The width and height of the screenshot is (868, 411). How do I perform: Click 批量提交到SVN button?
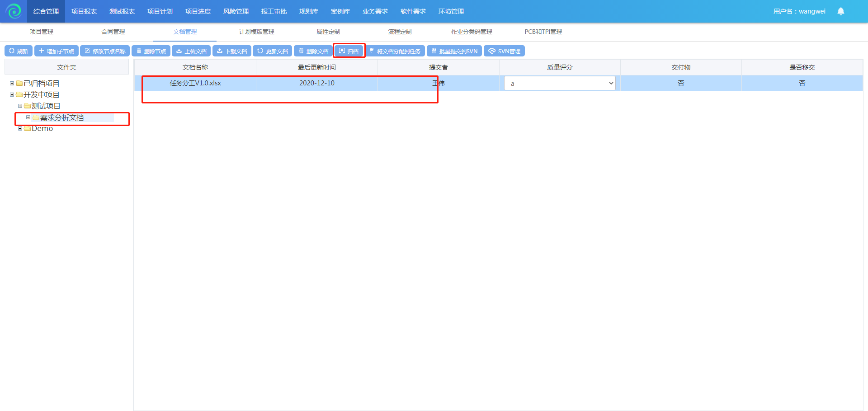[454, 51]
